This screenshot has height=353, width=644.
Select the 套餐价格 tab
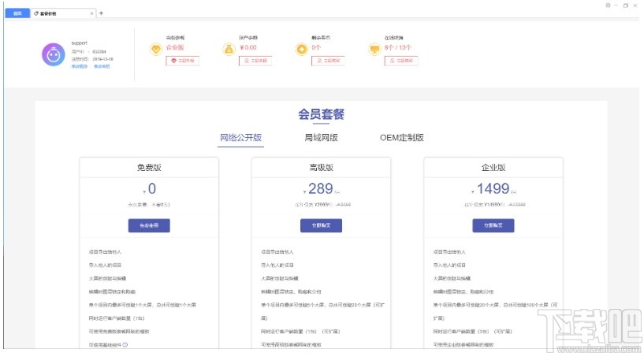point(63,13)
